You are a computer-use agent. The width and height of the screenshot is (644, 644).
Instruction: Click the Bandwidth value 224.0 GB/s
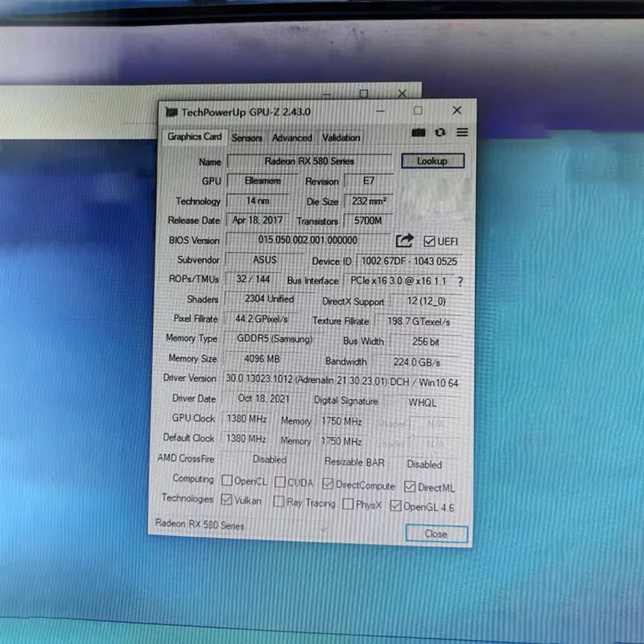[417, 362]
